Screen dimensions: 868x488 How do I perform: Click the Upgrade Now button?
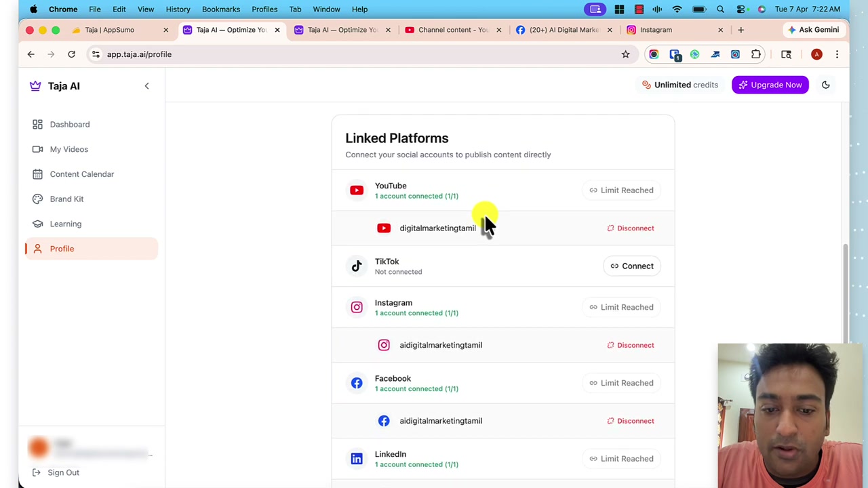pos(770,85)
